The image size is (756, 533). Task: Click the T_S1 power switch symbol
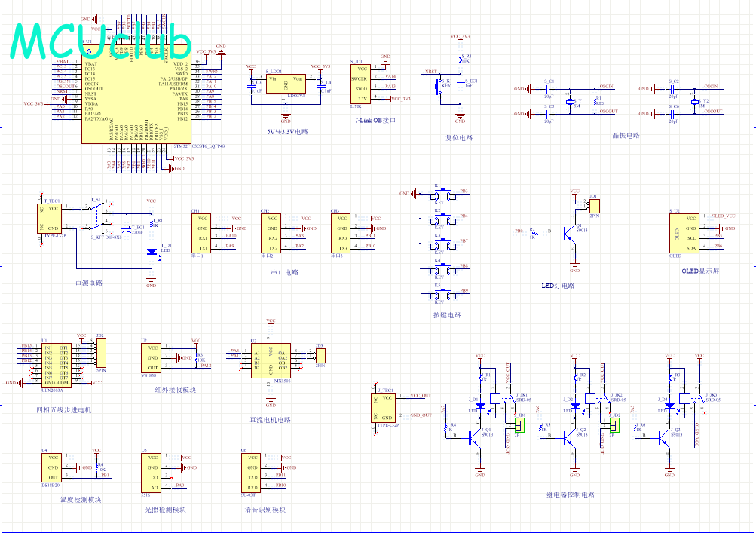click(x=96, y=215)
